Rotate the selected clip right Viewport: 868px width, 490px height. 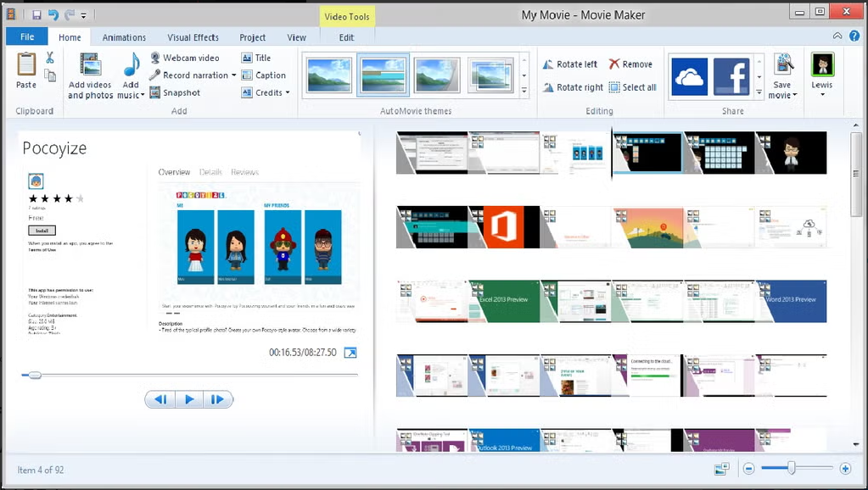[x=573, y=87]
